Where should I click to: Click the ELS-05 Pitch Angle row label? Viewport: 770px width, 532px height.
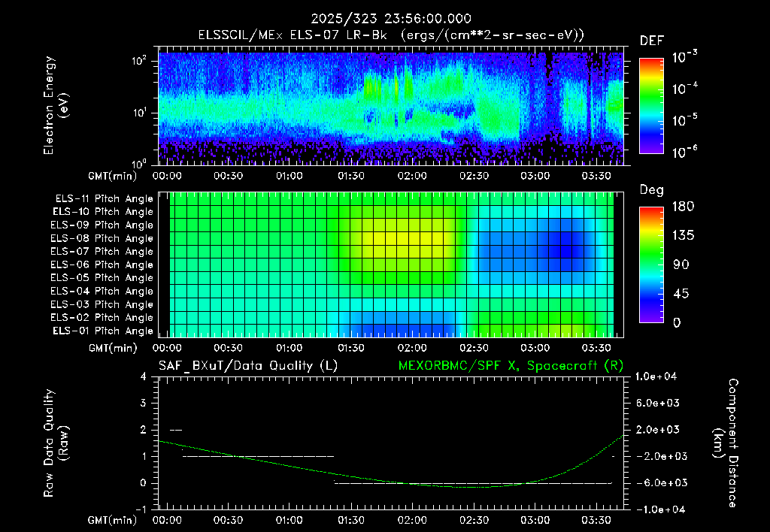click(102, 278)
